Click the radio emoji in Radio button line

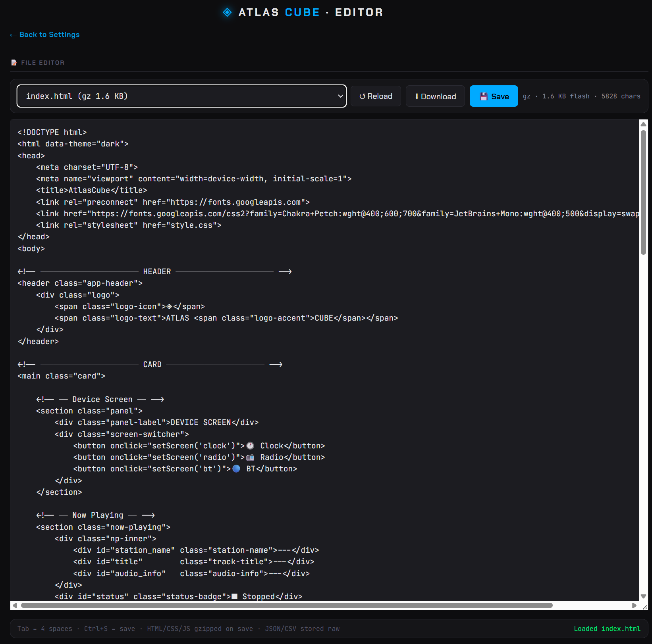(x=250, y=458)
